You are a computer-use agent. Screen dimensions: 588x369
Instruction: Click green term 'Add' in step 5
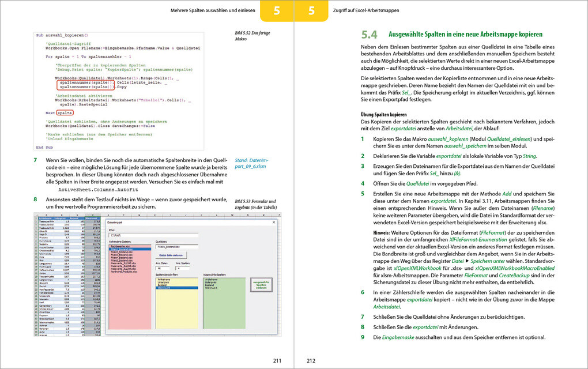point(507,194)
